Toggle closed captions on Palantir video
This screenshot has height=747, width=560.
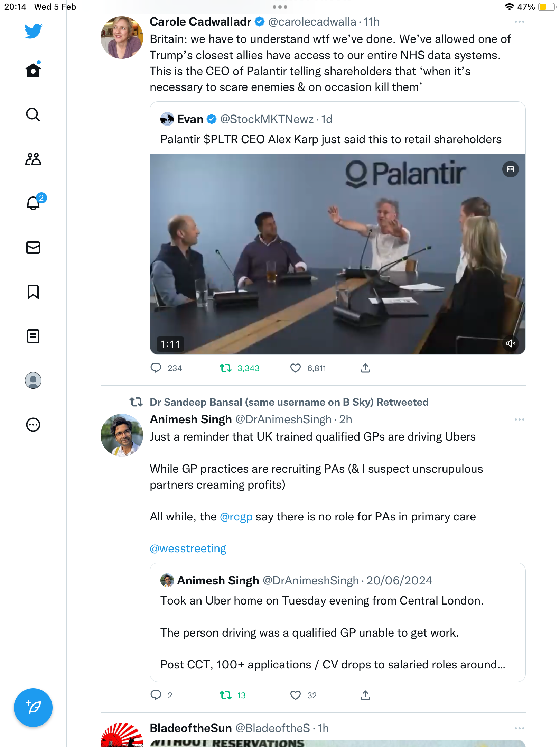pyautogui.click(x=511, y=169)
